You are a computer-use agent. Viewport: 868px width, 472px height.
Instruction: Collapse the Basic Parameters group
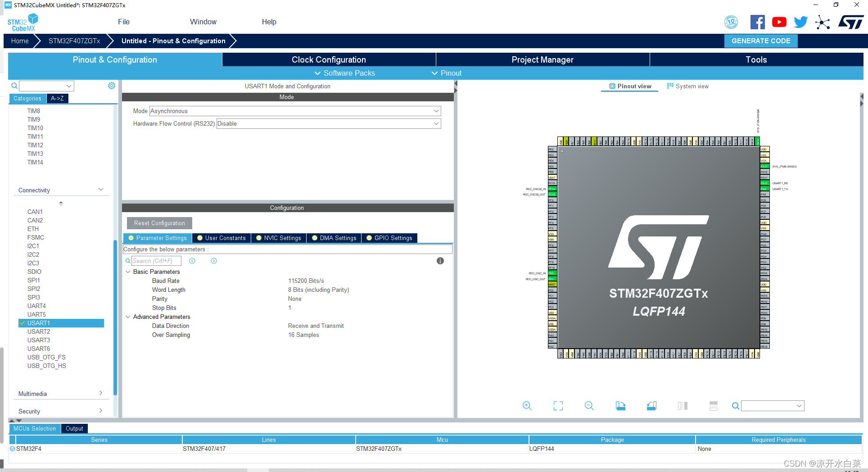coord(128,272)
